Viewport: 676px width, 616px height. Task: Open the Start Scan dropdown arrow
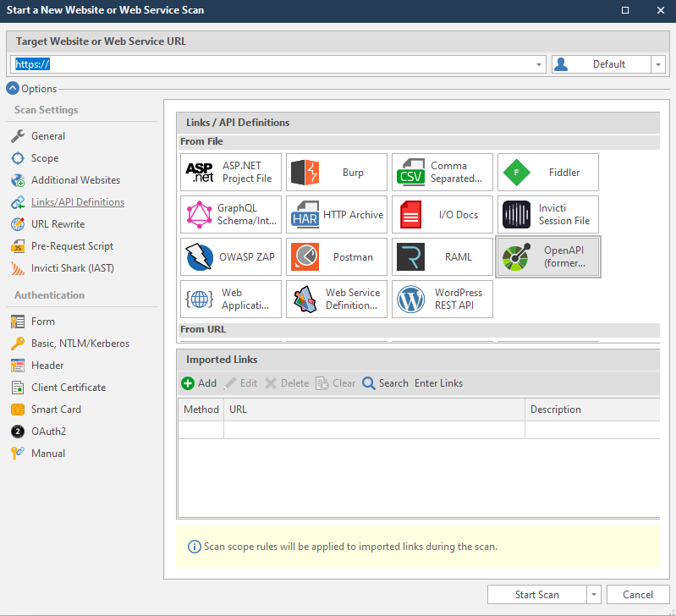[594, 595]
